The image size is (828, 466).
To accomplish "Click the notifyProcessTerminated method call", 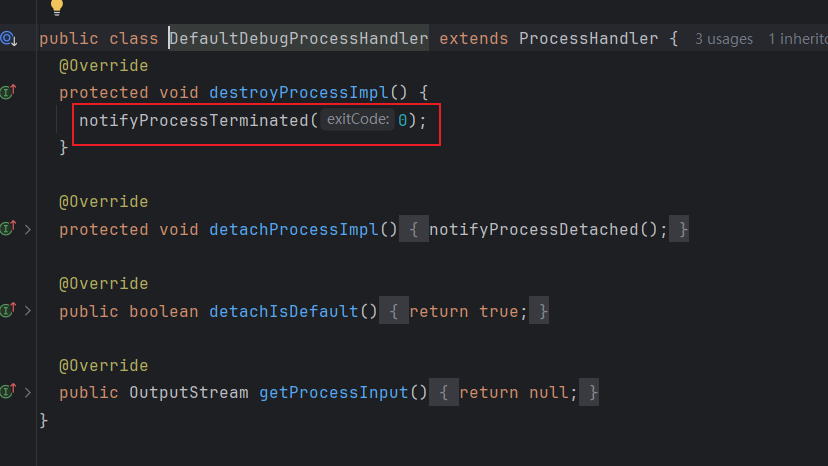I will pos(193,120).
